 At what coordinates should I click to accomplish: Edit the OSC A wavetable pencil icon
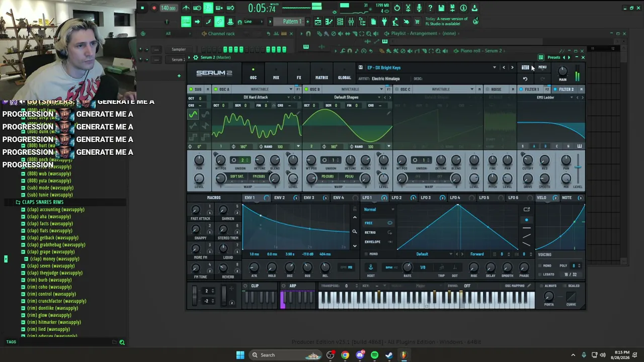pyautogui.click(x=298, y=114)
